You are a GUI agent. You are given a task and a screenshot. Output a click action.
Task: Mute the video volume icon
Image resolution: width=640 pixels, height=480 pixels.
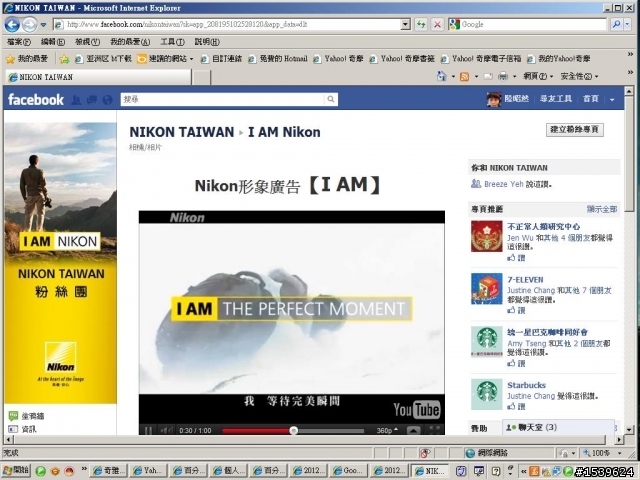click(x=165, y=430)
